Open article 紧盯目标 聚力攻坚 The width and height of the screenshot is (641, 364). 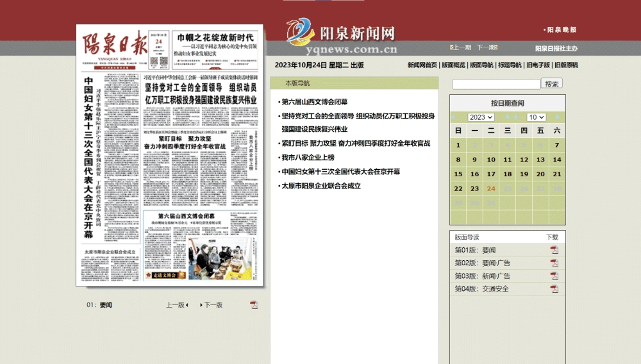[356, 144]
